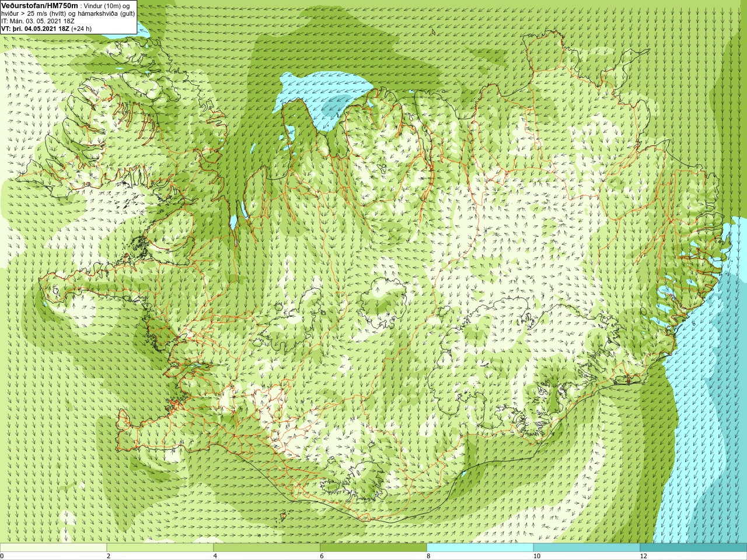Click the palest 0–2 m/s legend swatch
This screenshot has height=560, width=747.
[53, 548]
